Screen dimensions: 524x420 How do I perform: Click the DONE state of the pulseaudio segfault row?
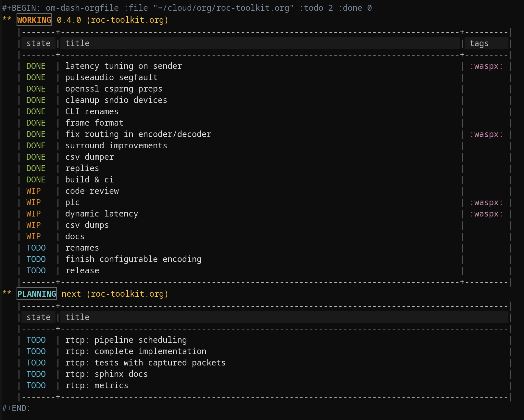point(36,78)
